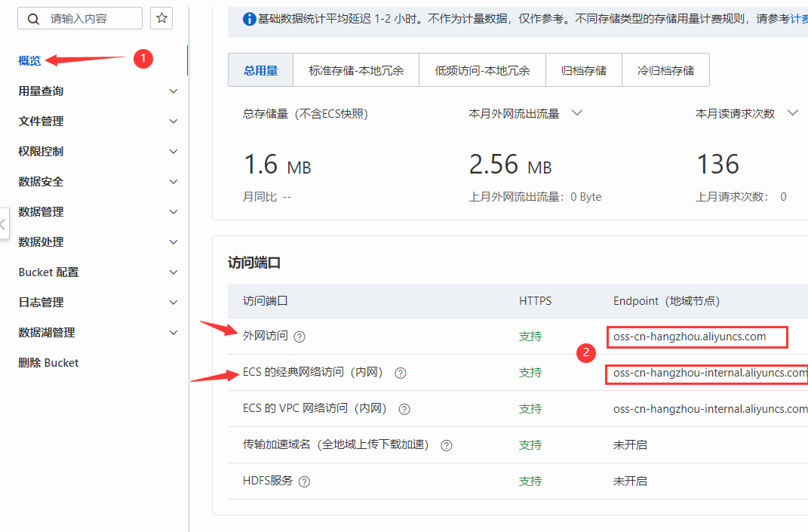Expand the 文件管理 sidebar section
Image resolution: width=808 pixels, height=532 pixels.
point(173,121)
